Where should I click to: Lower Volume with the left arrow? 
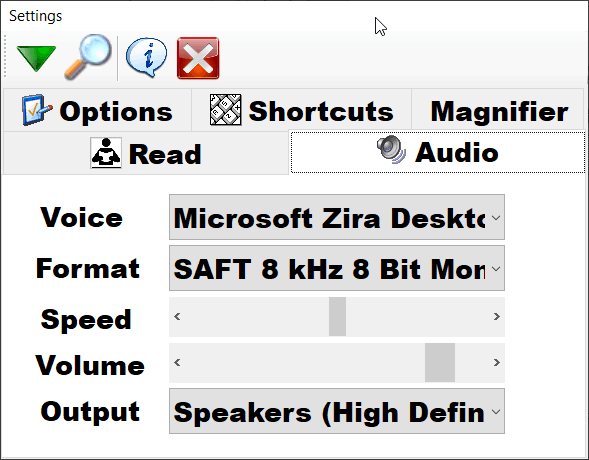pyautogui.click(x=177, y=362)
